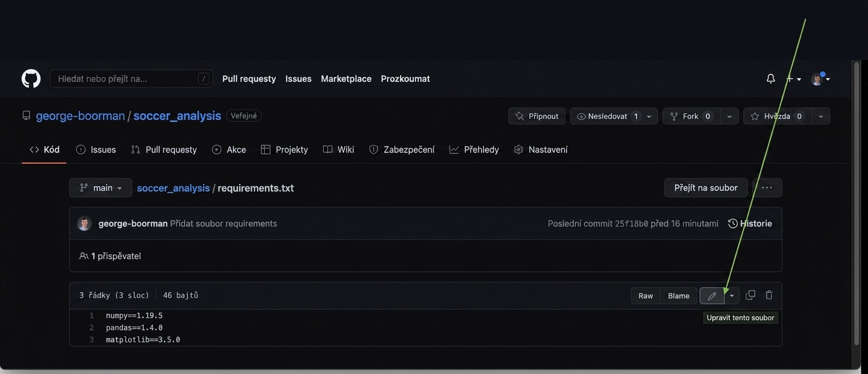Click commit hash 25f18b0
Viewport: 868px width, 374px height.
tap(632, 223)
